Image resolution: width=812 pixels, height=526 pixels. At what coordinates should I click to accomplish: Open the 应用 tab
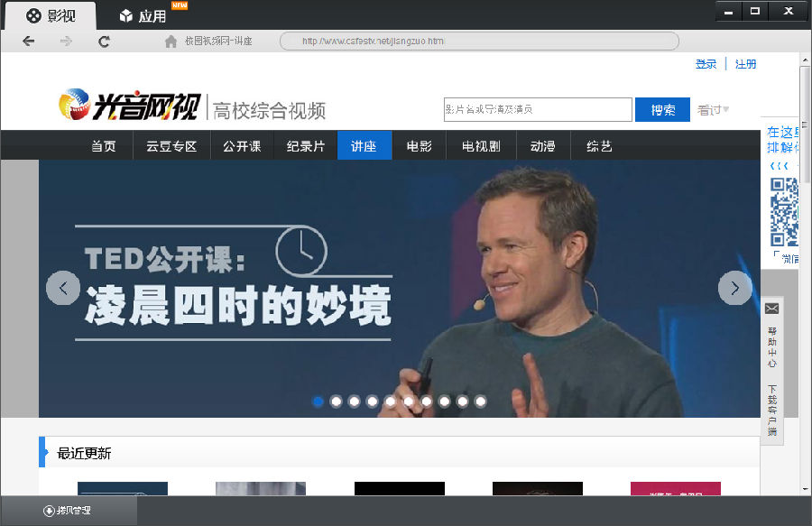coord(143,16)
